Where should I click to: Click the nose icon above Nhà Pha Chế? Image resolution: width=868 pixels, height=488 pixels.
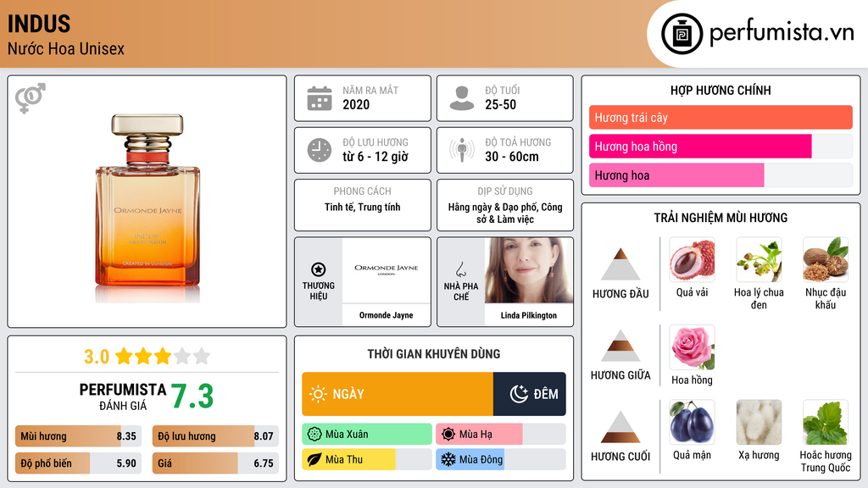[460, 269]
